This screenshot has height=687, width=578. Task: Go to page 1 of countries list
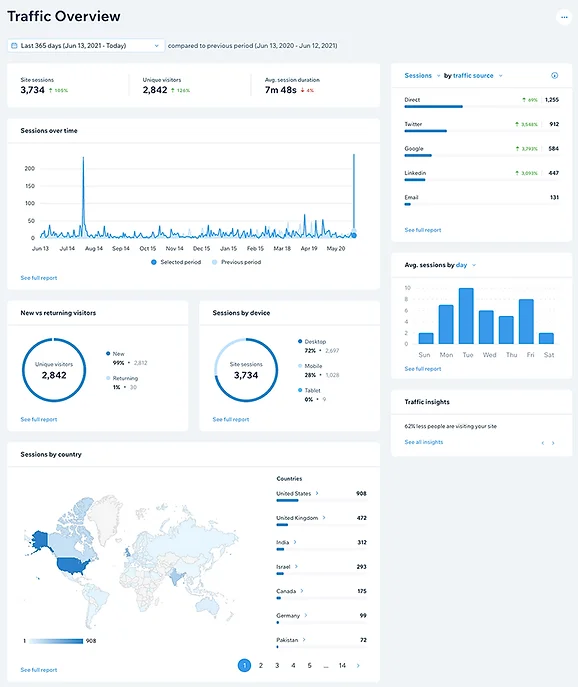click(244, 666)
